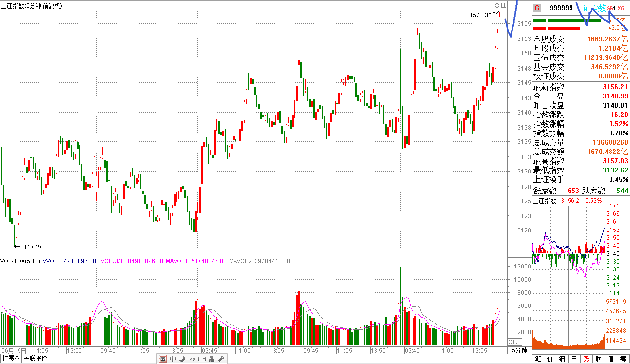Toggle Chinese/English input mode (中)

click(173, 359)
